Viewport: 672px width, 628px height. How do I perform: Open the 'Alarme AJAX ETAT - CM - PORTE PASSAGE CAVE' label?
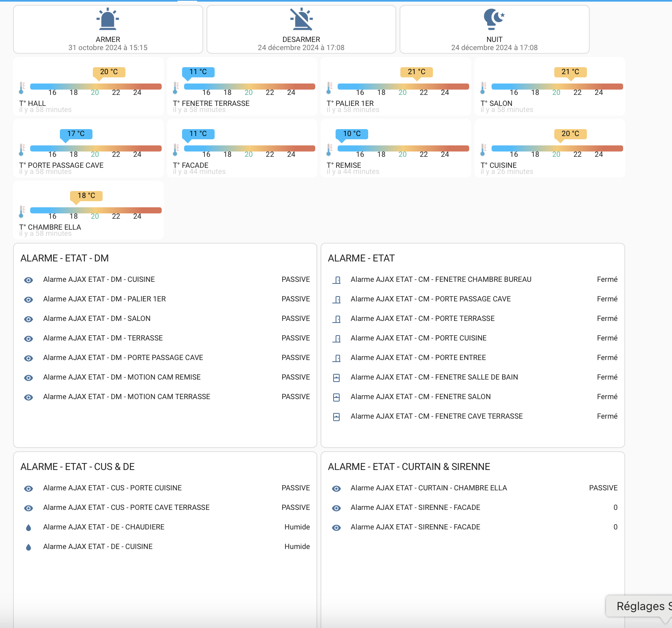click(430, 299)
